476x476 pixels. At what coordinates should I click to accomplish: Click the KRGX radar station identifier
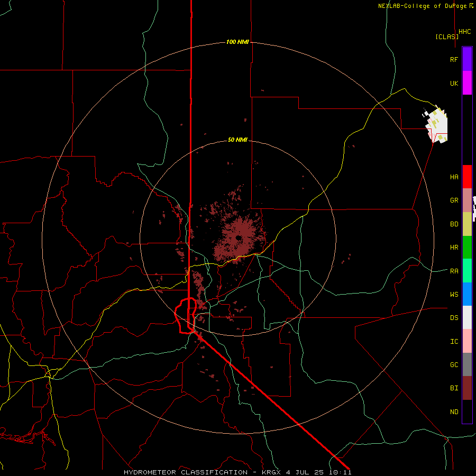pyautogui.click(x=272, y=472)
